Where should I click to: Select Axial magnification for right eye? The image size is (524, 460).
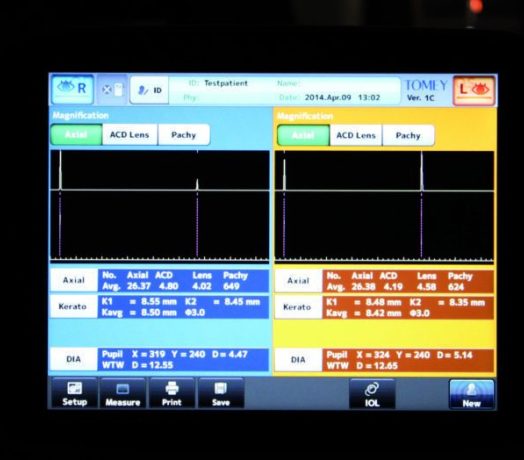[x=76, y=135]
